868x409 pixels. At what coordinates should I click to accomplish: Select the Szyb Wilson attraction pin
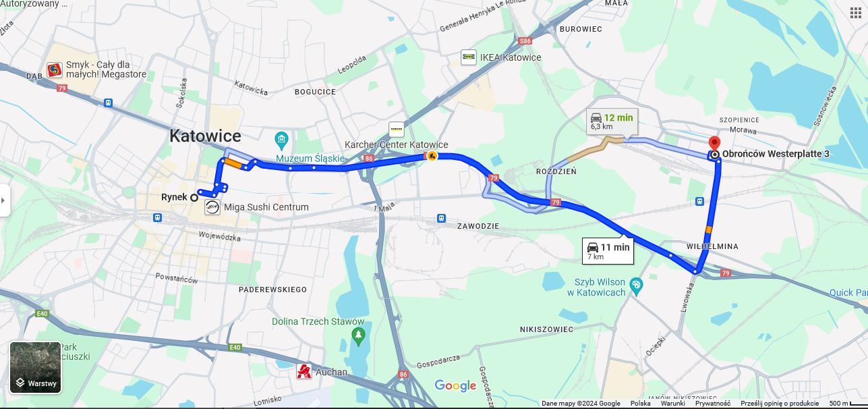(636, 288)
